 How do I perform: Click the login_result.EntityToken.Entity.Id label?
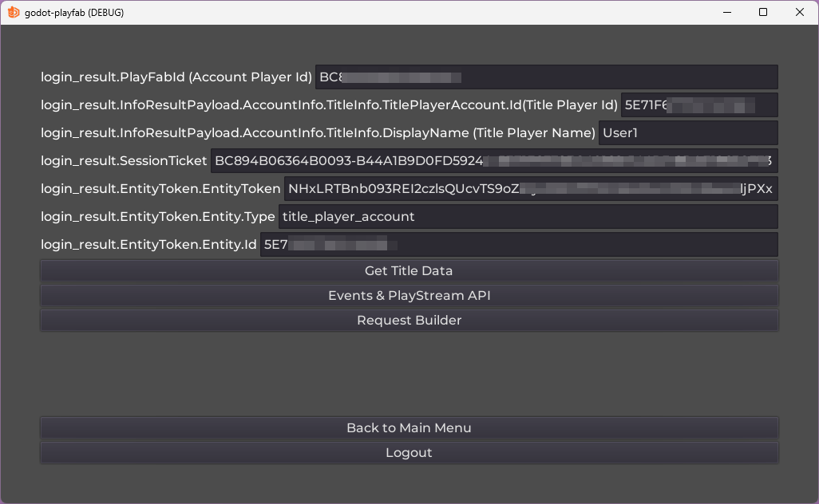(x=148, y=244)
